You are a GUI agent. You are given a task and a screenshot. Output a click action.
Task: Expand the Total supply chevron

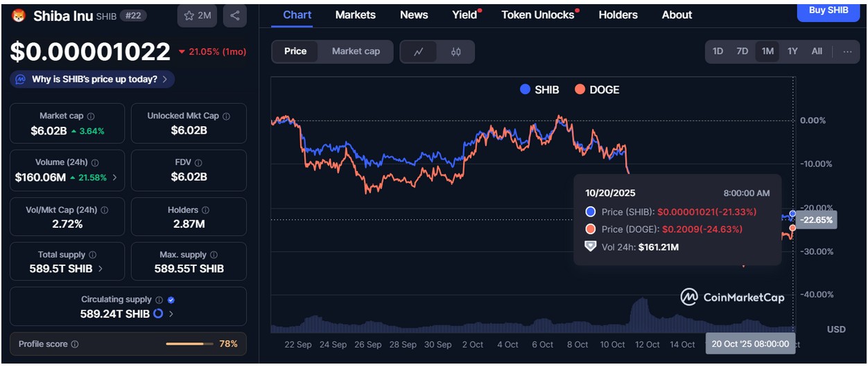coord(101,269)
